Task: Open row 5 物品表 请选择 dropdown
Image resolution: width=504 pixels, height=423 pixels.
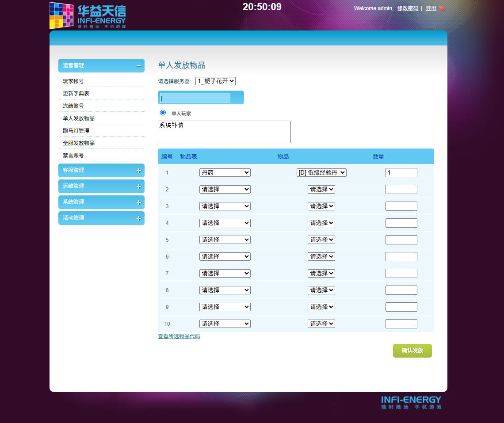Action: (x=225, y=240)
